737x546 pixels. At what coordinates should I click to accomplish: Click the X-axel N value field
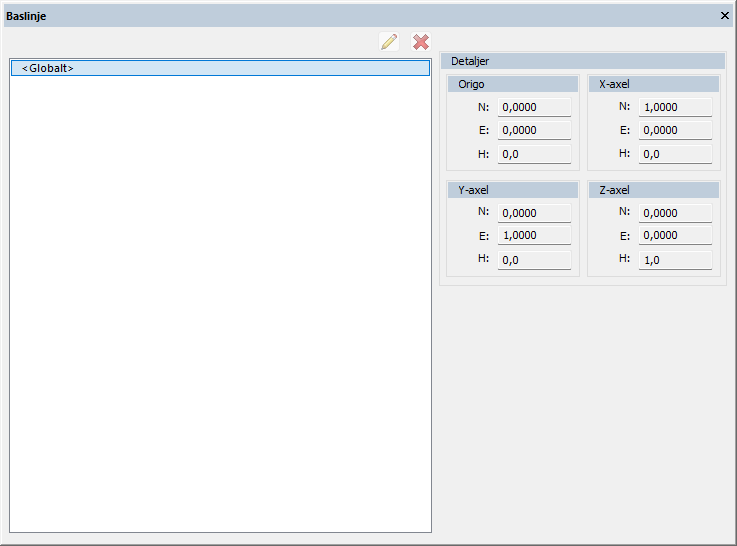tap(675, 107)
